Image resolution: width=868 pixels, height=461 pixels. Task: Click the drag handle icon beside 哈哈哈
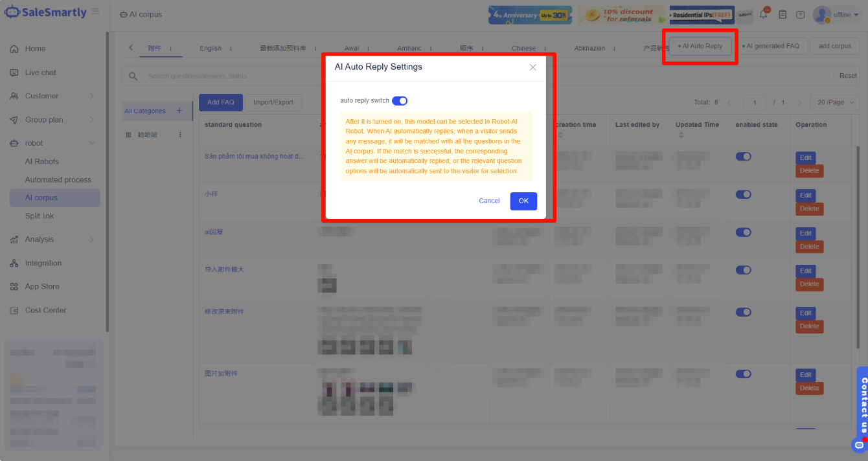[x=128, y=135]
